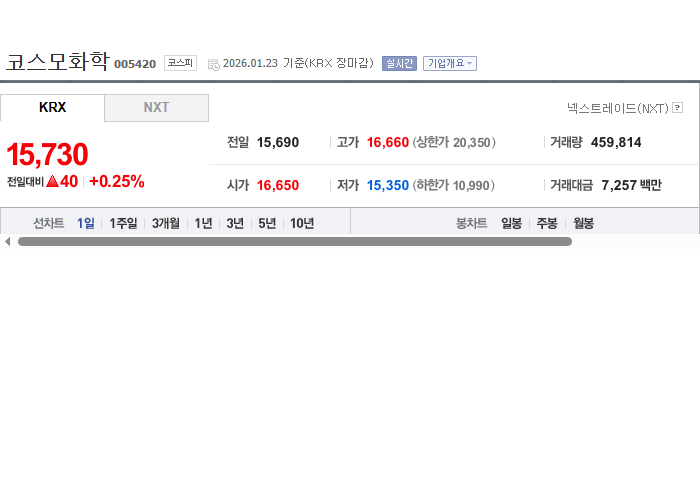Select 3개월 line chart period
The image size is (700, 490).
click(166, 223)
